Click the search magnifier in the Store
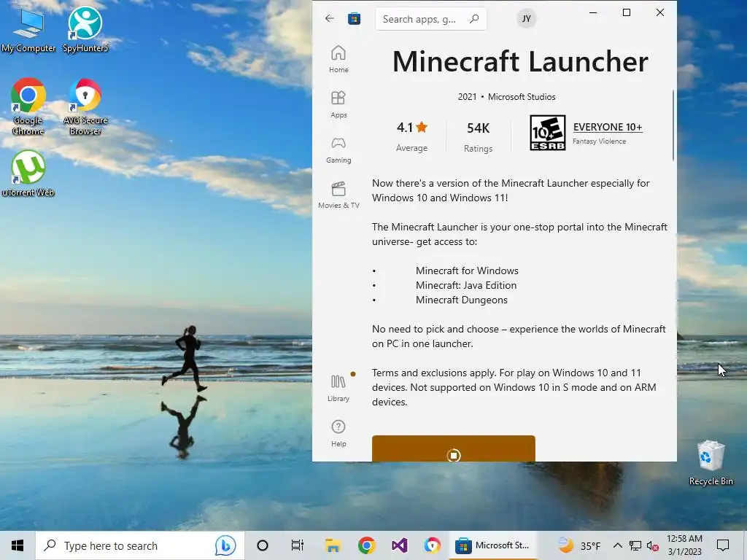 tap(474, 19)
